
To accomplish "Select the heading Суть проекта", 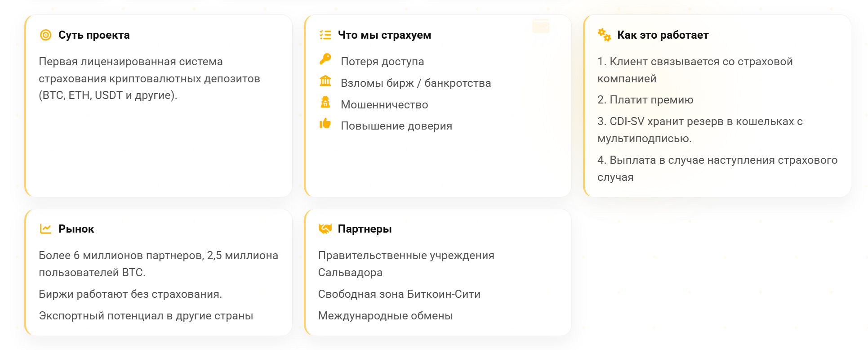I will click(94, 35).
